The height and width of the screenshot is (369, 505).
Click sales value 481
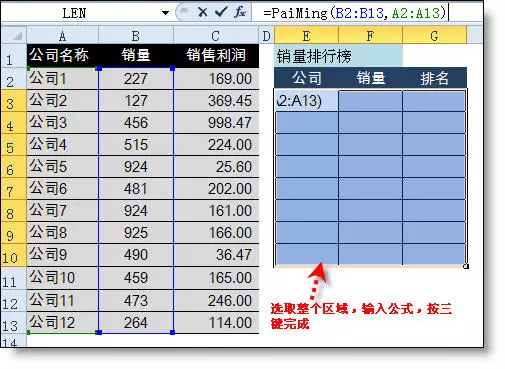136,188
